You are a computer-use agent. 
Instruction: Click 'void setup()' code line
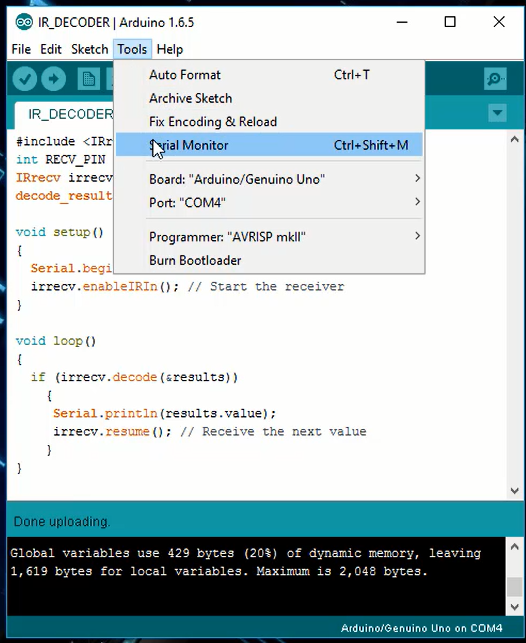[x=59, y=233]
